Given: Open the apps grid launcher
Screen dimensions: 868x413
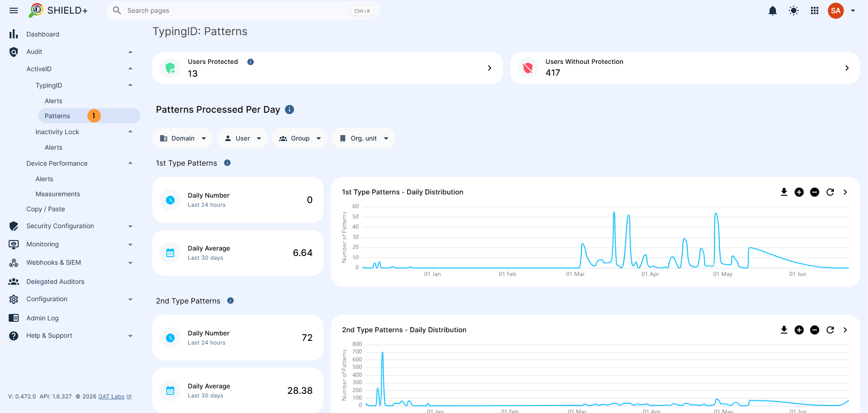Looking at the screenshot, I should [815, 10].
